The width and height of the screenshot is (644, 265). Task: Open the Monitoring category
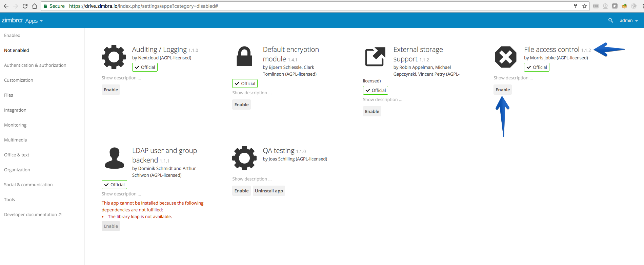click(x=15, y=125)
